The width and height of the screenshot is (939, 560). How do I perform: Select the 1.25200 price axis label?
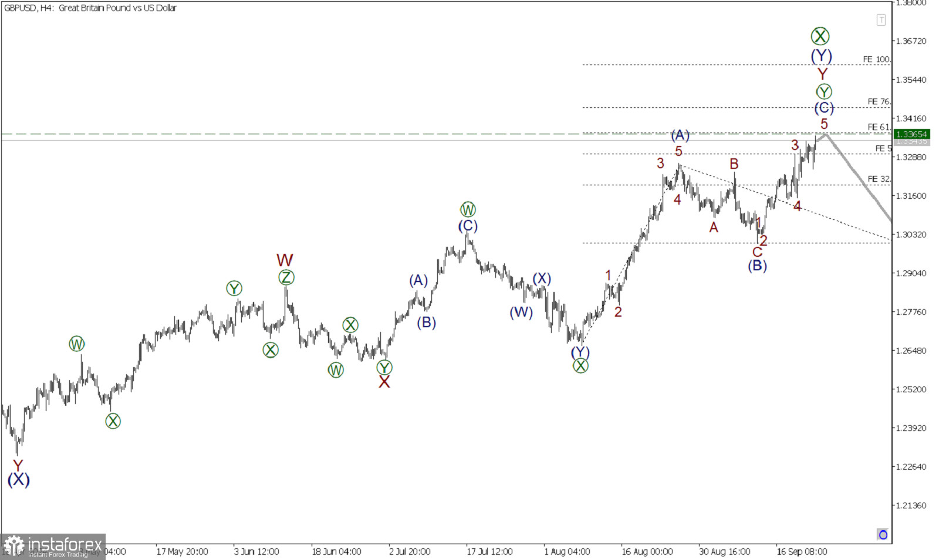click(x=911, y=389)
